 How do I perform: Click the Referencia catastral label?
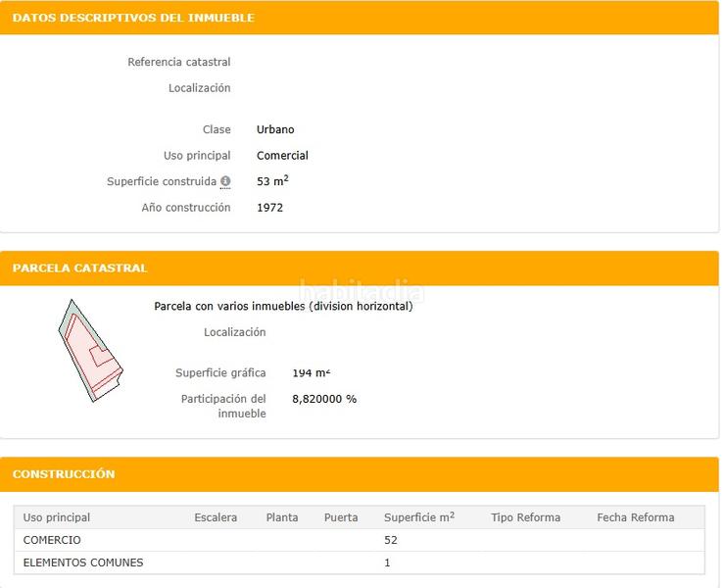point(179,62)
